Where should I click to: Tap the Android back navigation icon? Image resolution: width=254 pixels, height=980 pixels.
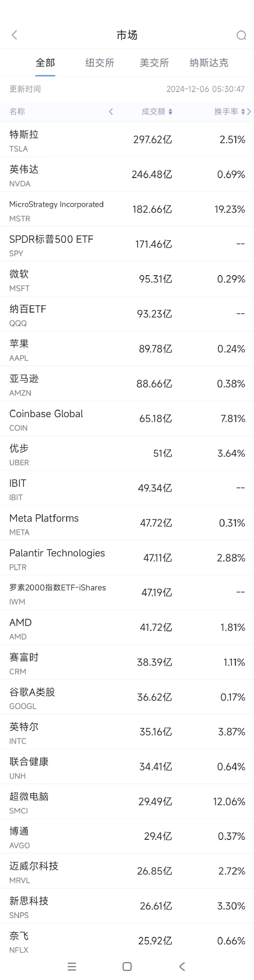pos(182,966)
